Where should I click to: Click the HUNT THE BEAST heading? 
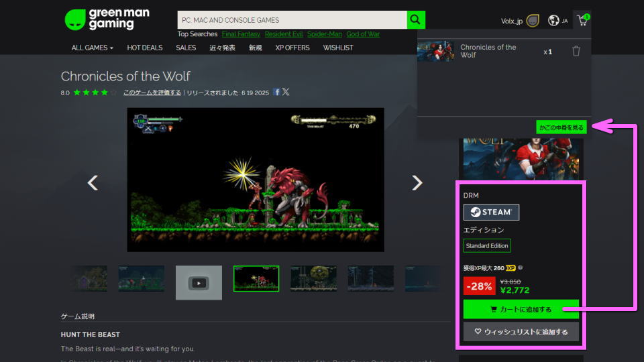pyautogui.click(x=91, y=335)
